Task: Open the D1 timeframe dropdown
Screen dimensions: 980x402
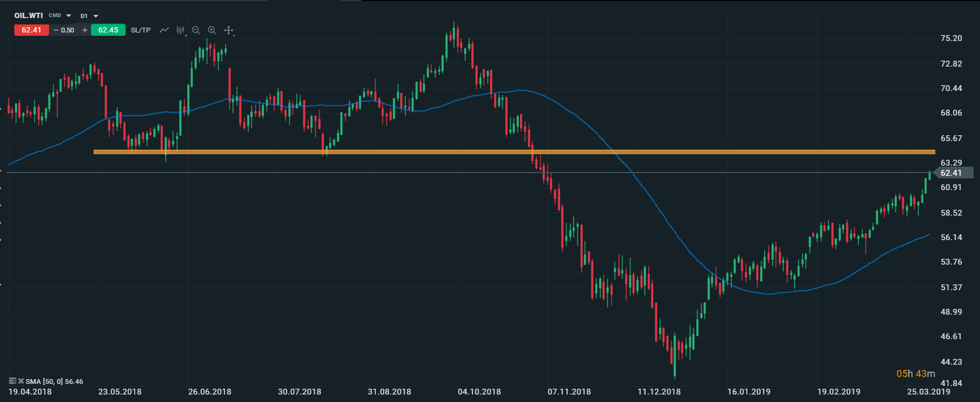Action: (89, 16)
